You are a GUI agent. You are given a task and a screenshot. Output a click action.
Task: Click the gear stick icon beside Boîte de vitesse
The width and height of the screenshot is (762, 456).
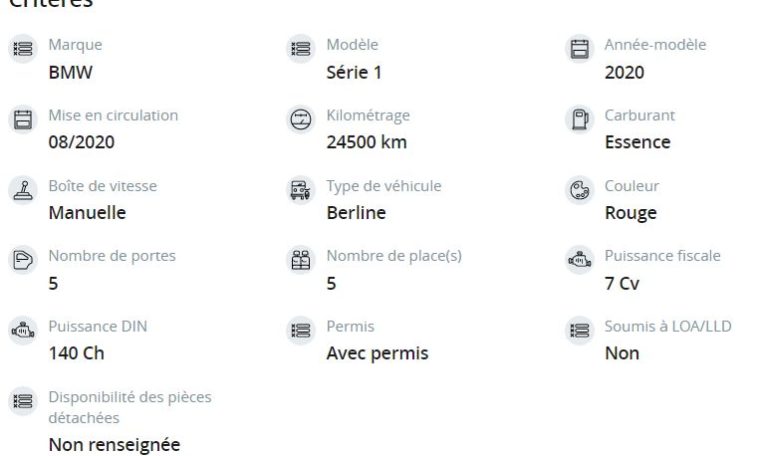click(21, 190)
